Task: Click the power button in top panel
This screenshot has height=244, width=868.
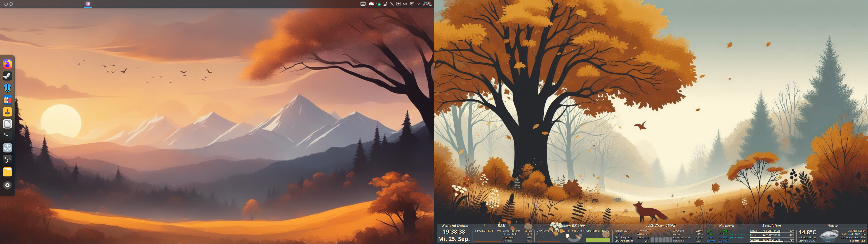Action: pos(6,4)
